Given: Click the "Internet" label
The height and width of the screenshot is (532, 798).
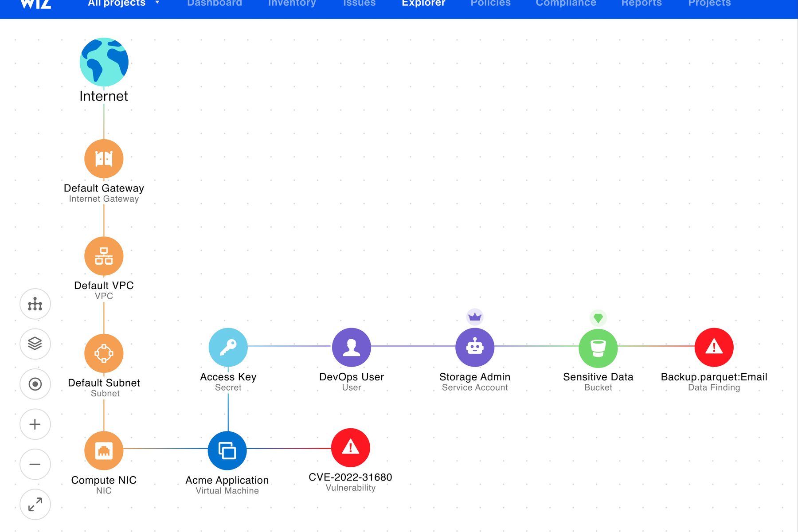Looking at the screenshot, I should tap(104, 96).
